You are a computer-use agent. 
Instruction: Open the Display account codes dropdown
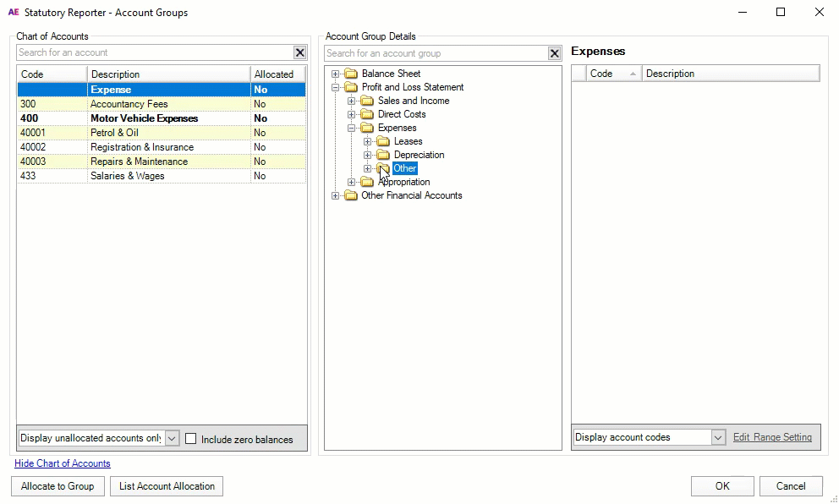(718, 437)
